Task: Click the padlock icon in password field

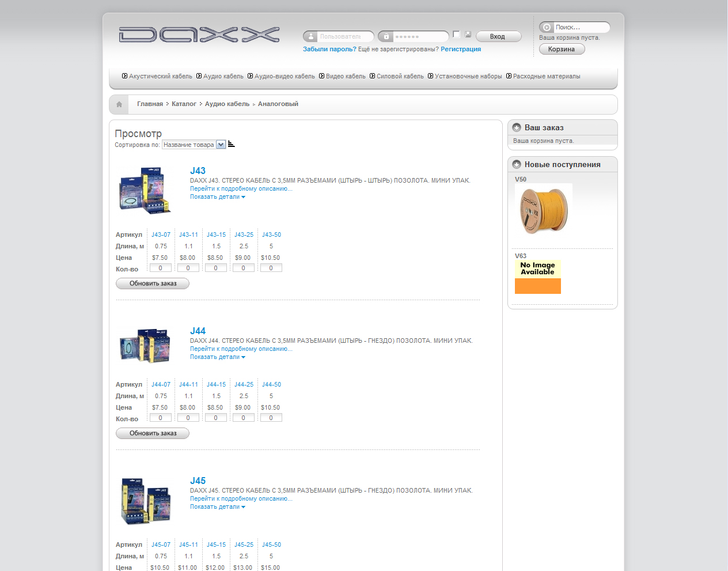Action: point(386,36)
